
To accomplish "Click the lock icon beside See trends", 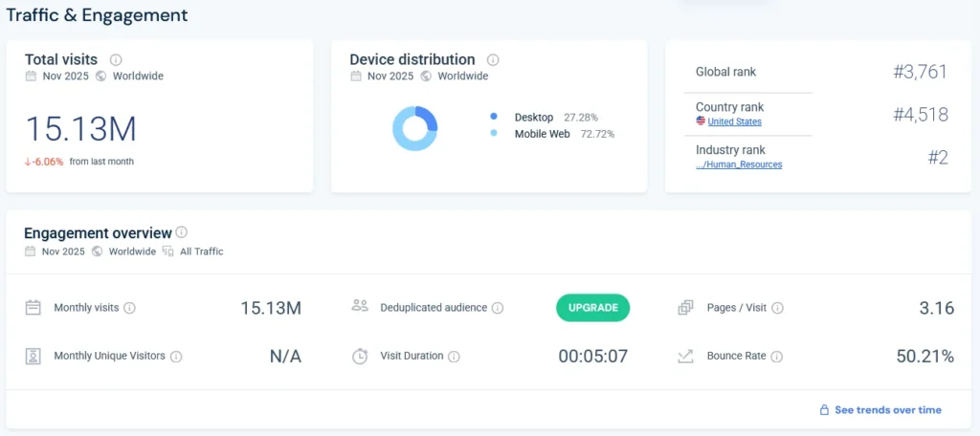I will pos(824,410).
